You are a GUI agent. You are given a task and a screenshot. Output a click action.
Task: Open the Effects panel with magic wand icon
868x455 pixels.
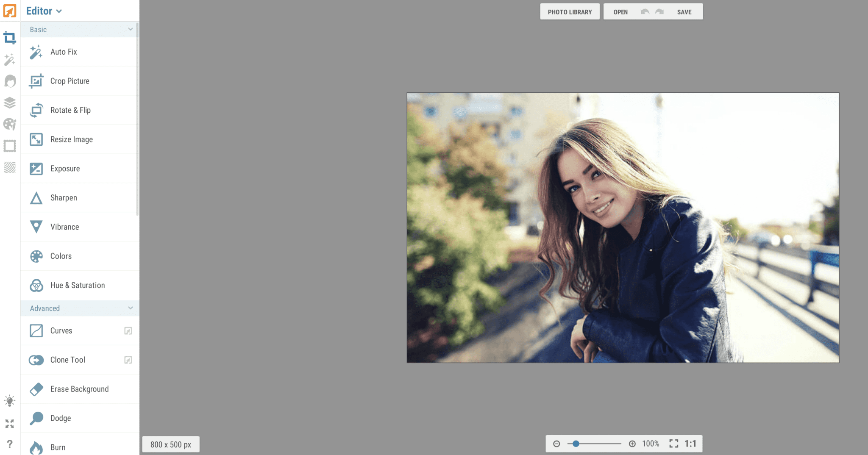click(x=10, y=60)
